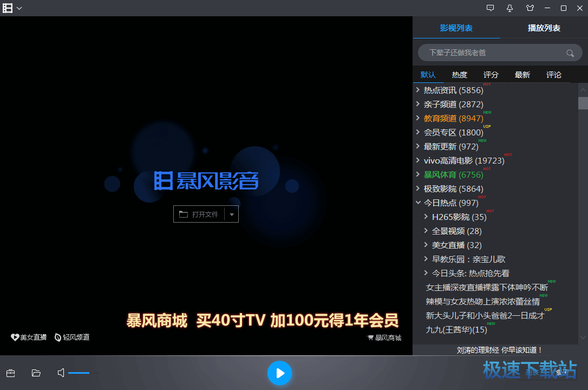Click the 打开文件 button
Viewport: 588px width, 390px height.
click(x=199, y=214)
